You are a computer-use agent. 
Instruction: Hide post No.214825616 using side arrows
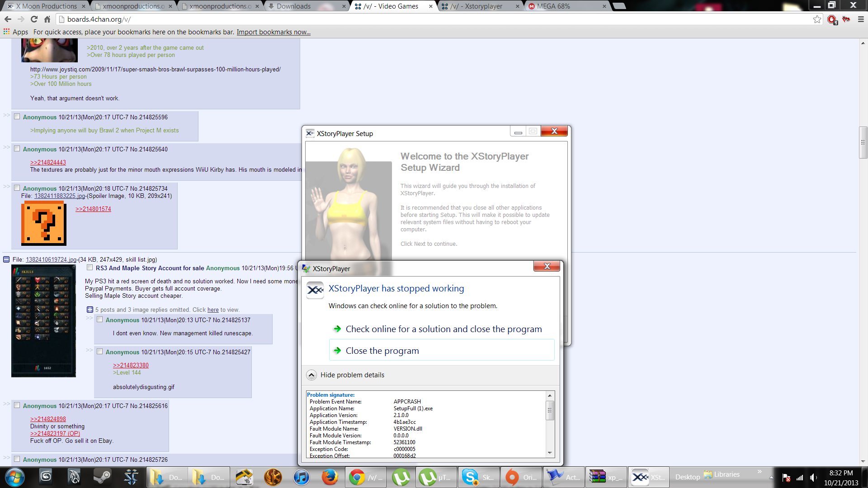coord(6,404)
